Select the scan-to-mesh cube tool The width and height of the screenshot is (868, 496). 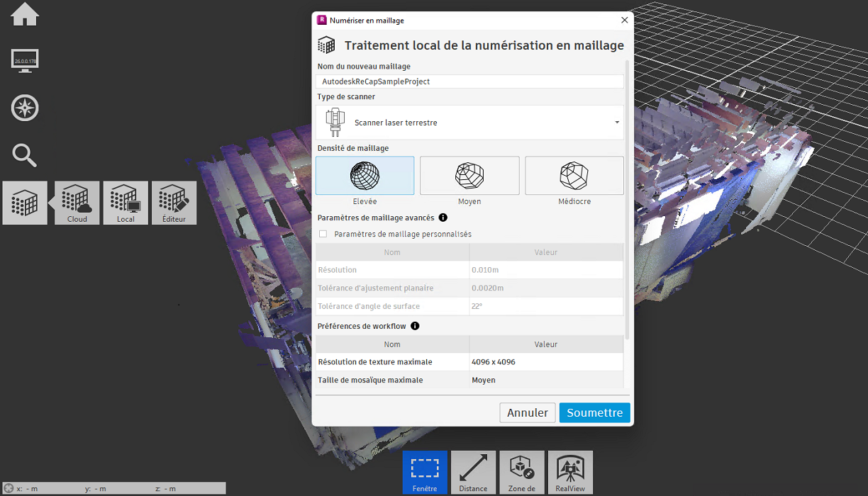coord(25,203)
